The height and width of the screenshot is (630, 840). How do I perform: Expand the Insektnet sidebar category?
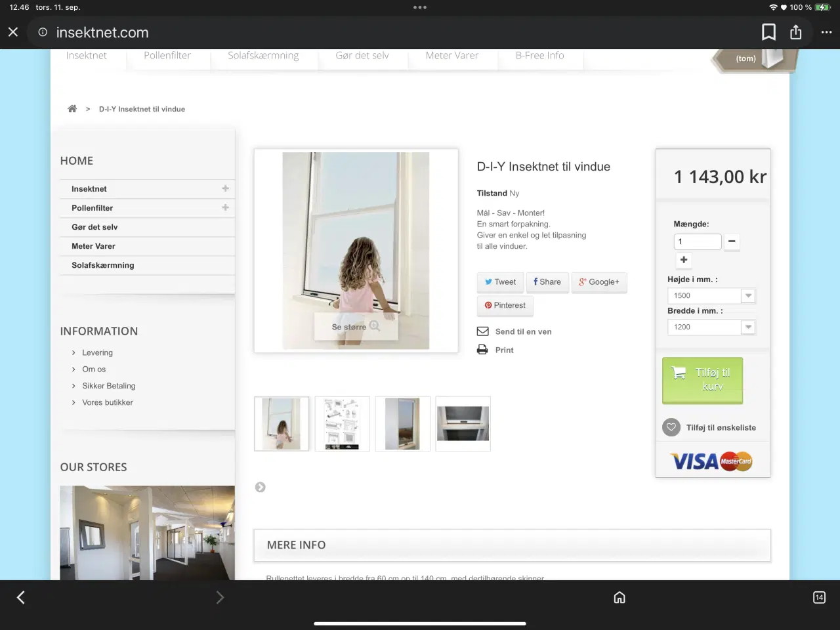click(x=225, y=188)
